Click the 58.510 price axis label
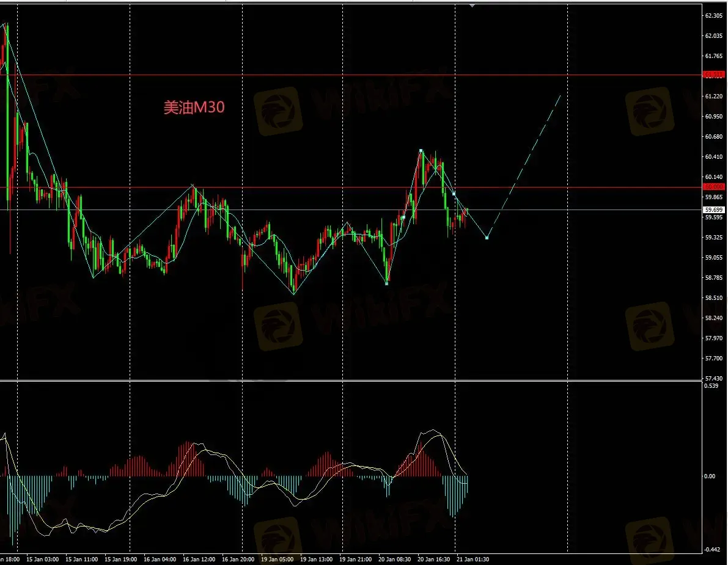This screenshot has height=565, width=728. pos(713,298)
